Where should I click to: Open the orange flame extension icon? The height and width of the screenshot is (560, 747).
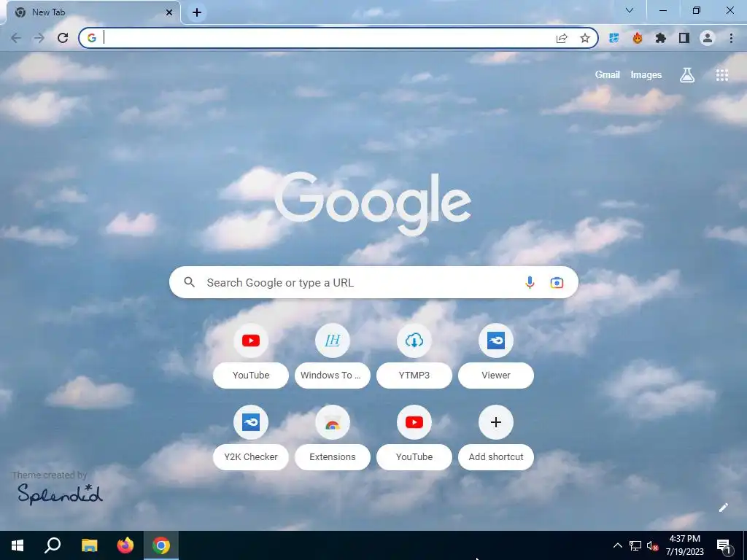[638, 38]
